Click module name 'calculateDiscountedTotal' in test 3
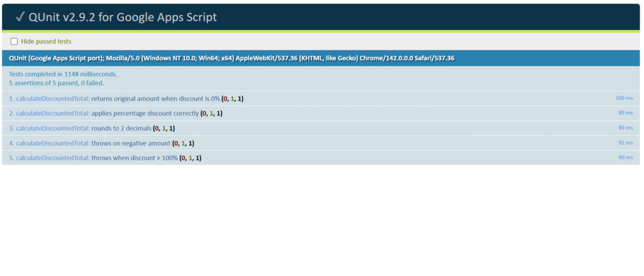Image resolution: width=644 pixels, height=276 pixels. pos(53,128)
